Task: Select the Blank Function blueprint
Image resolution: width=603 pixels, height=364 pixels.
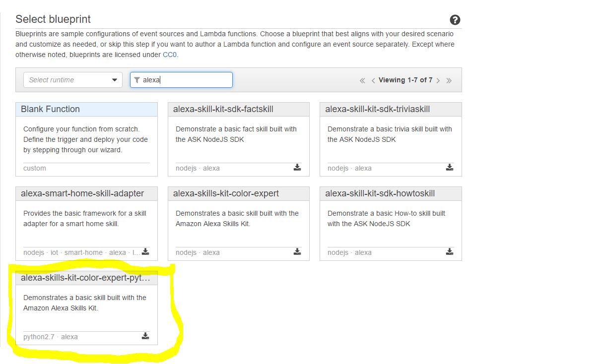Action: [50, 109]
